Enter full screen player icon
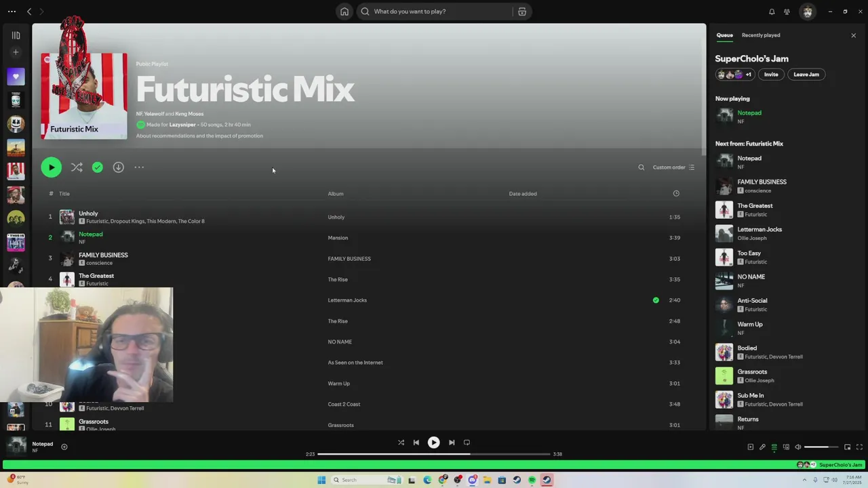The image size is (868, 488). (859, 447)
